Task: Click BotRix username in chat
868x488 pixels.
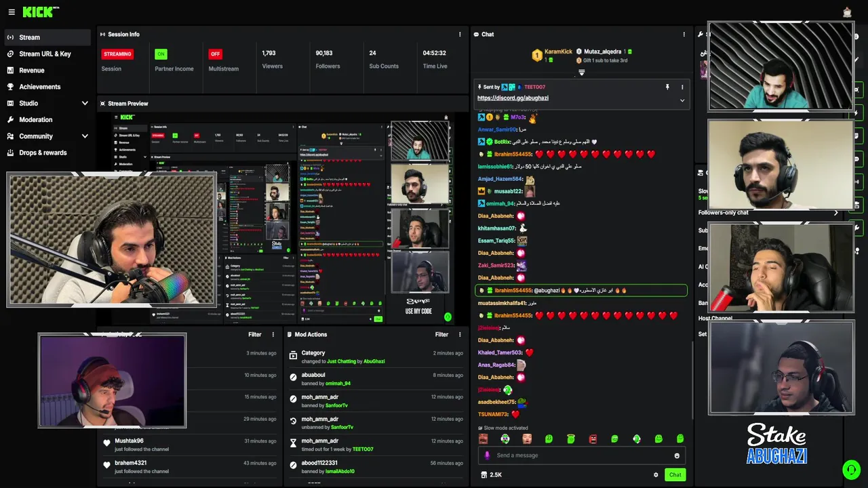Action: tap(502, 142)
